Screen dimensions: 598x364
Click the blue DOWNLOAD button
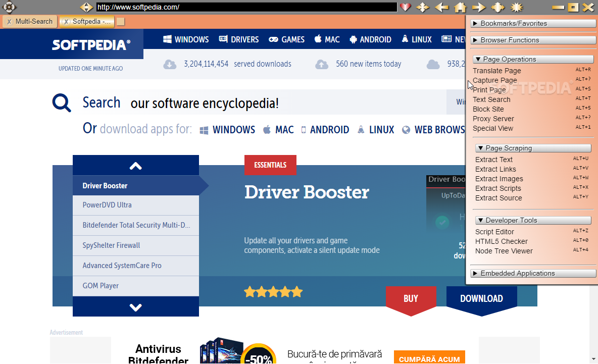pyautogui.click(x=482, y=299)
